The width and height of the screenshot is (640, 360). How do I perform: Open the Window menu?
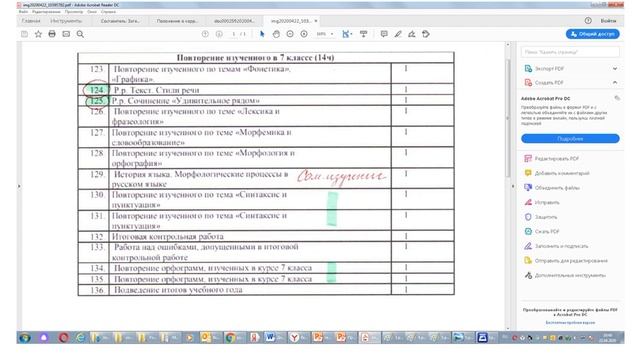[92, 12]
